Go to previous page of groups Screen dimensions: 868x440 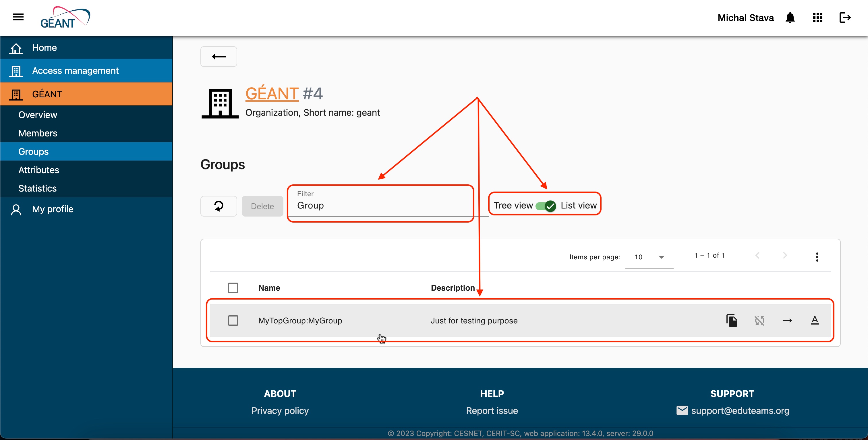click(757, 256)
